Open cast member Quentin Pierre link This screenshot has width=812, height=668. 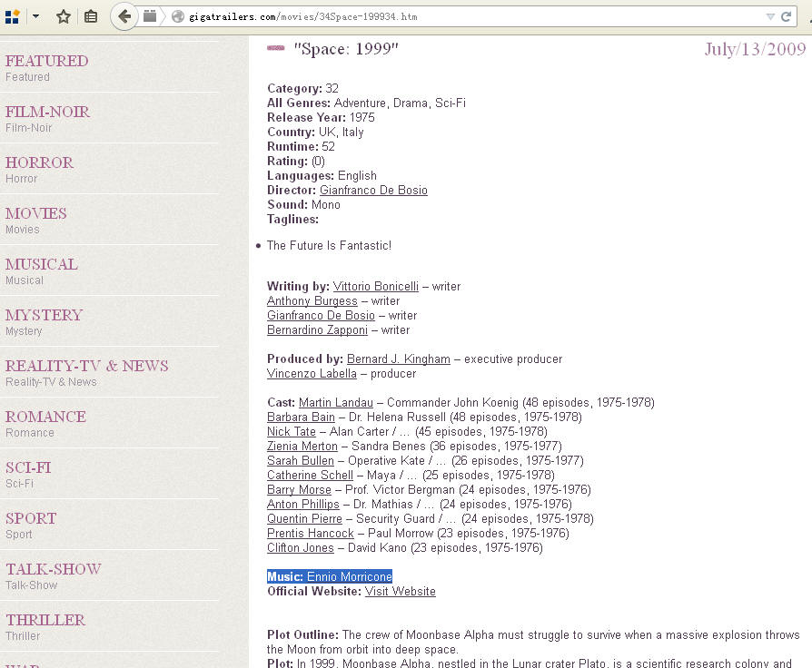pyautogui.click(x=304, y=518)
